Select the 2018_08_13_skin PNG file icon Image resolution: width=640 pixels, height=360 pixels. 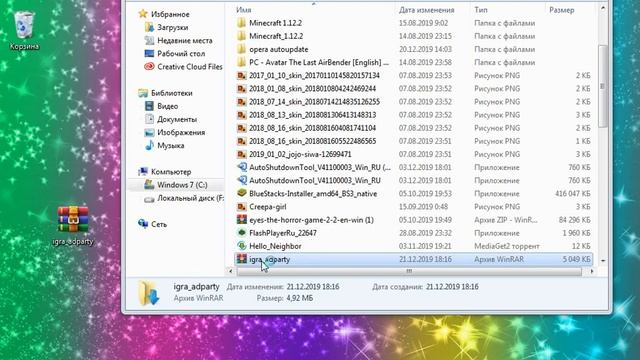pos(242,115)
